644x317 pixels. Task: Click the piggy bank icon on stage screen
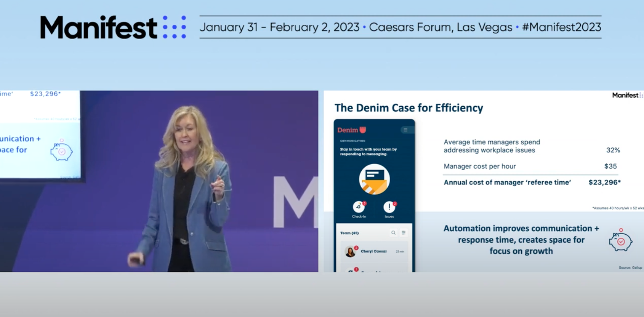[61, 150]
